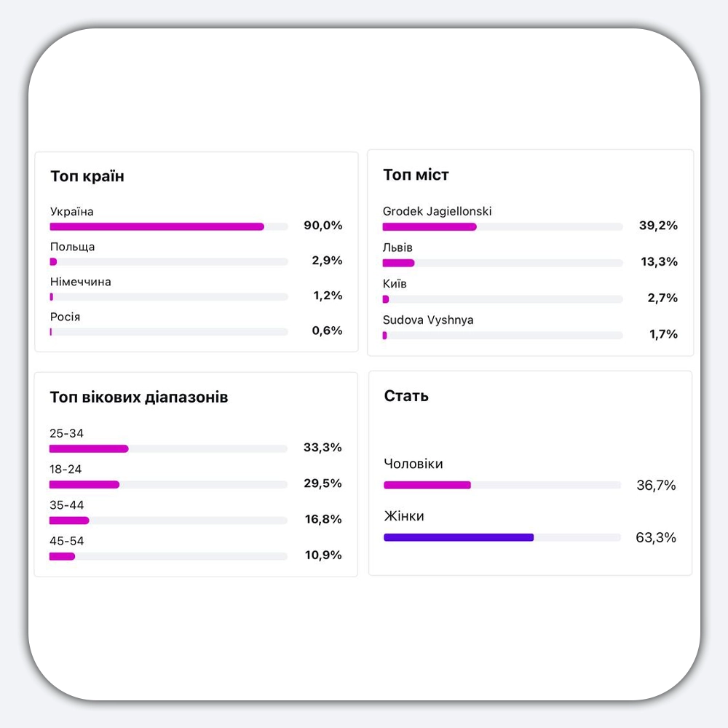This screenshot has width=728, height=728.
Task: Select the 18-24 age range bar
Action: (x=169, y=485)
